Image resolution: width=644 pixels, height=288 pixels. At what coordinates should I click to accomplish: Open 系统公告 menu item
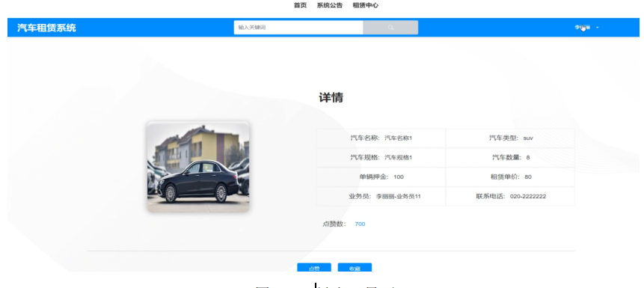click(329, 5)
